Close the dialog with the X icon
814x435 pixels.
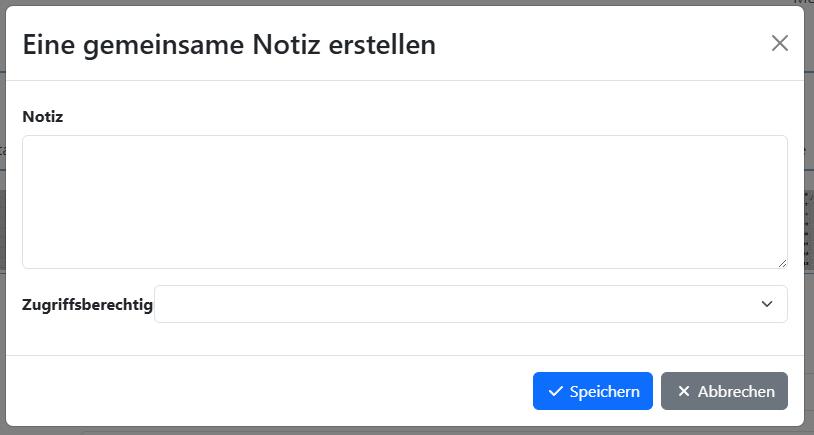point(780,43)
